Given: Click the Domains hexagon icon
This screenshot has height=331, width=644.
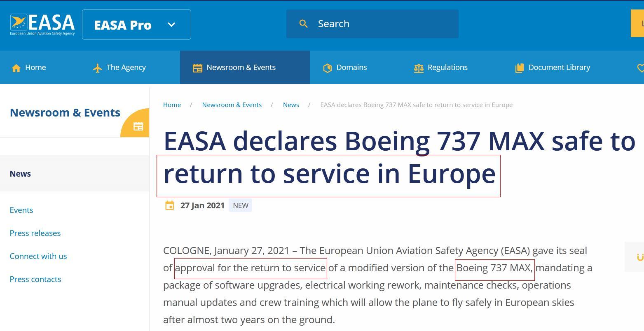Looking at the screenshot, I should [328, 68].
